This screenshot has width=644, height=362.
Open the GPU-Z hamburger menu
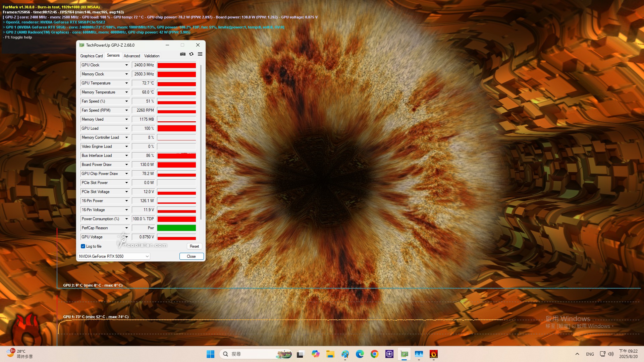200,54
